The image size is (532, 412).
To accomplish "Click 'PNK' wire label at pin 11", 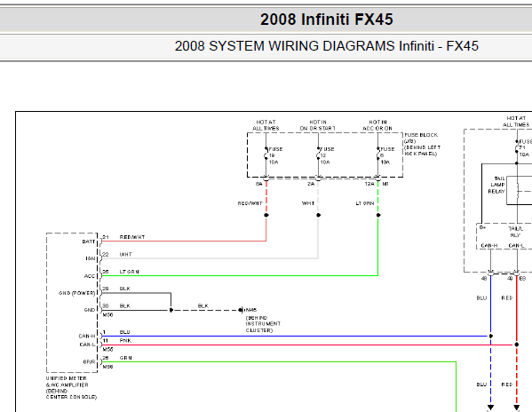I will (125, 340).
